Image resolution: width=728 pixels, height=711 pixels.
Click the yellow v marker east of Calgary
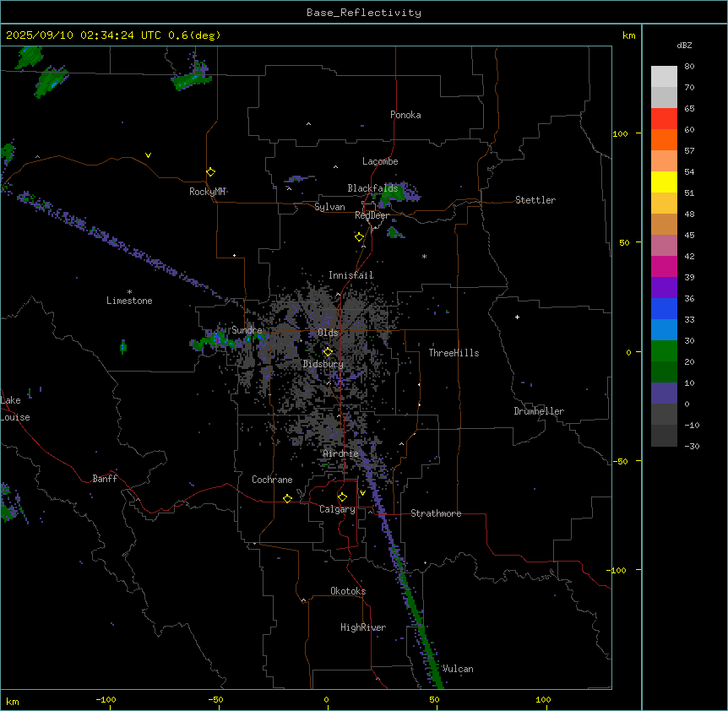(362, 493)
